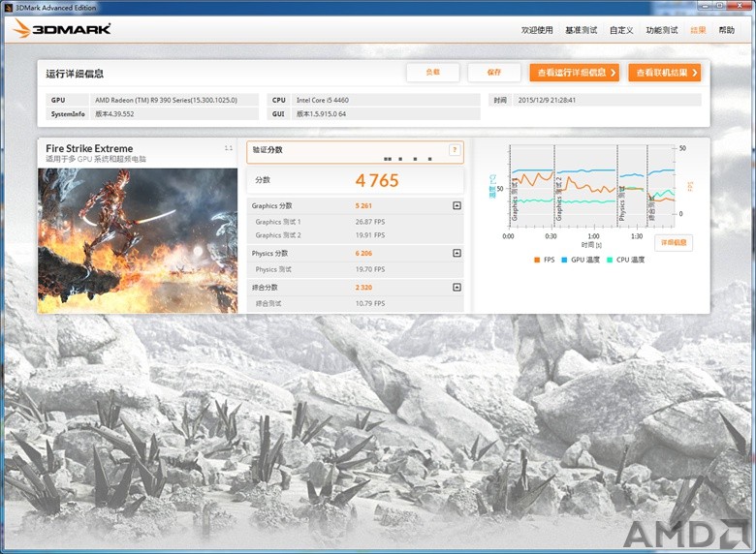Click the 1.1 version label beside Fire Strike Extreme
Image resolution: width=756 pixels, height=554 pixels.
228,148
